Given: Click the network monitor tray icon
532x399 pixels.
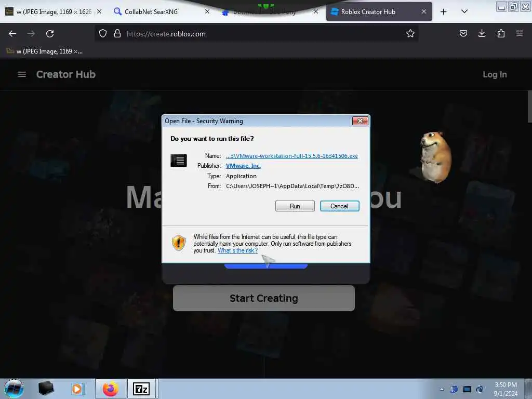Looking at the screenshot, I should tap(467, 389).
